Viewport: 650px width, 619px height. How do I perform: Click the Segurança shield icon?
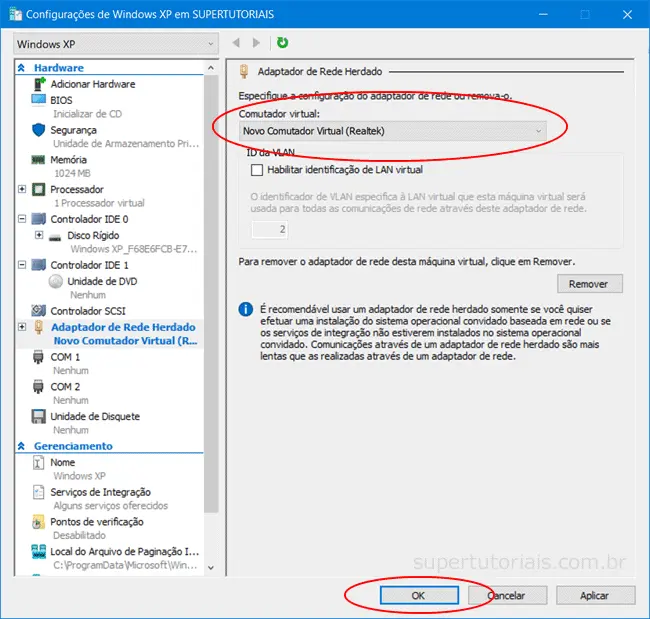coord(39,130)
